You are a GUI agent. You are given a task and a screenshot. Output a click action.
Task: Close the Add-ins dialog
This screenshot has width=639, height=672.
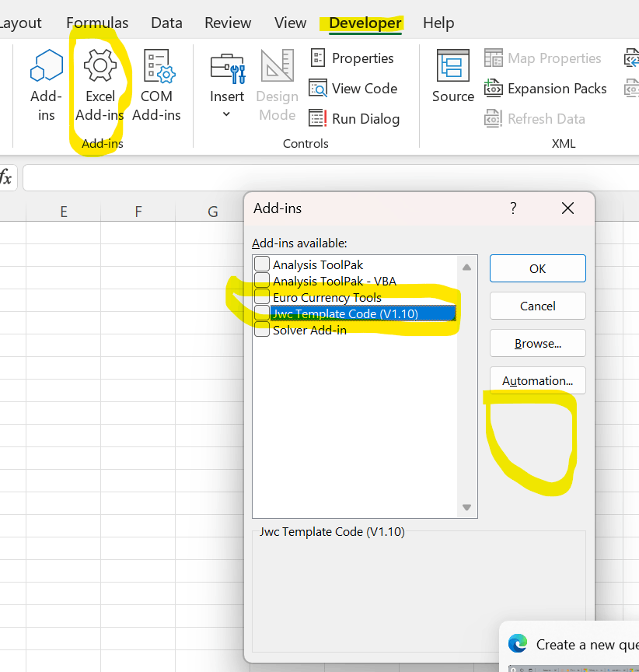[x=567, y=208]
